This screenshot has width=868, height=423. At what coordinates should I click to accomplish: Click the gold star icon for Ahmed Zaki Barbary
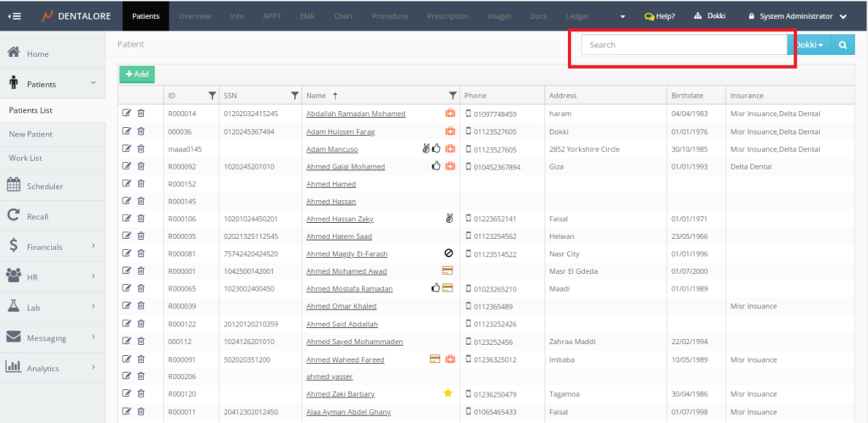click(448, 393)
